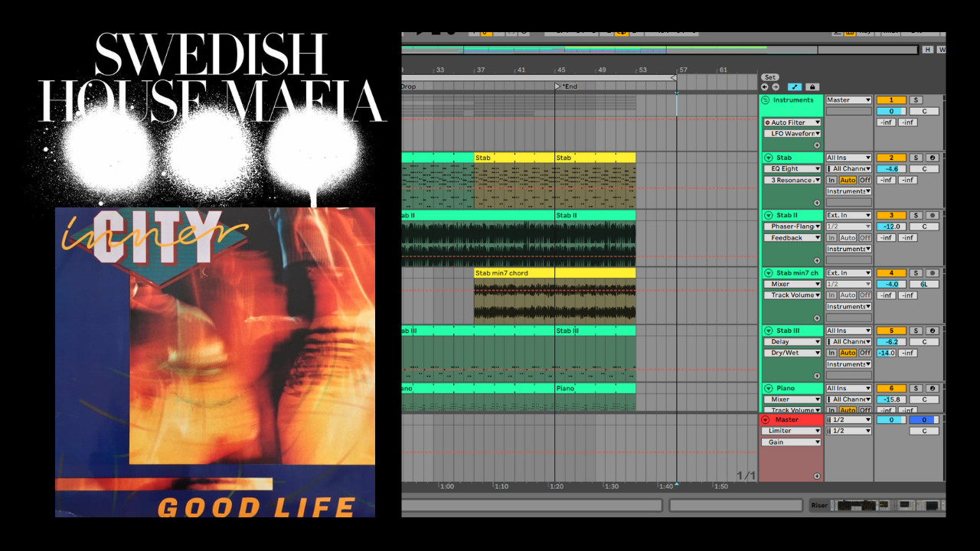Fold the Master track
The image size is (980, 551).
tap(765, 419)
